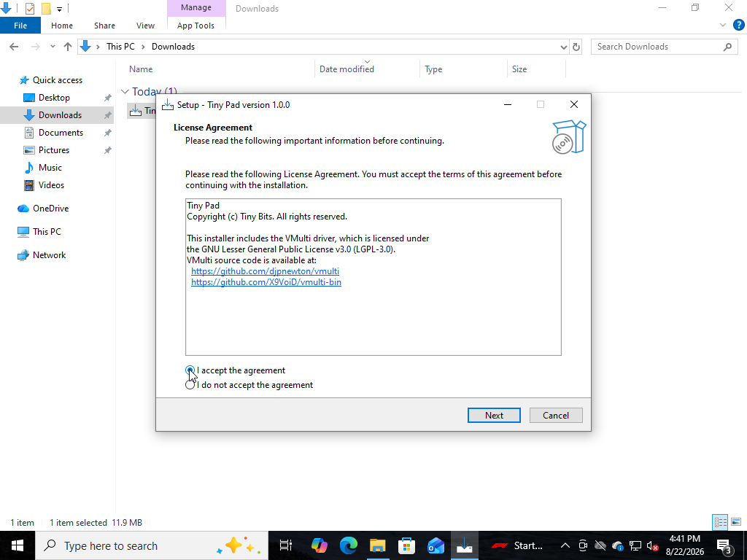Open Explorer Help question mark icon
Screen dimensions: 747x560
[738, 26]
